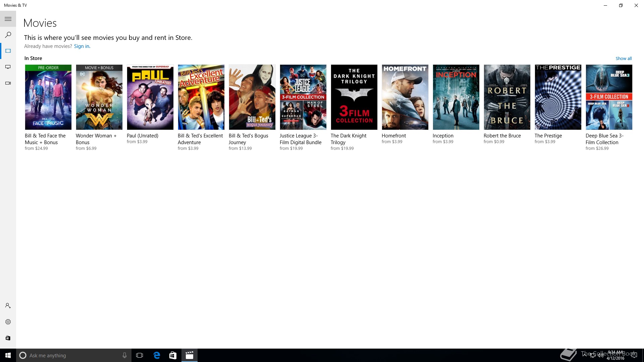
Task: Open the personal Videos camera icon
Action: tap(8, 83)
